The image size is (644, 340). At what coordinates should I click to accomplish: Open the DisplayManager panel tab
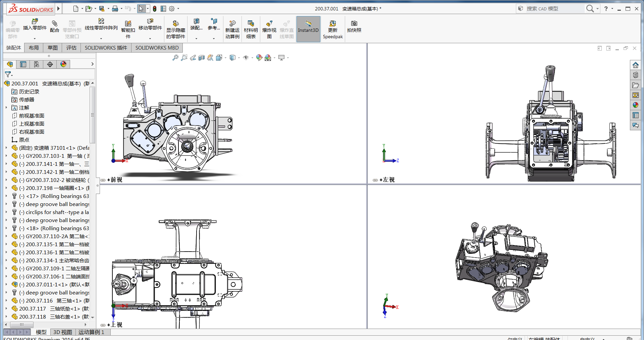click(63, 64)
